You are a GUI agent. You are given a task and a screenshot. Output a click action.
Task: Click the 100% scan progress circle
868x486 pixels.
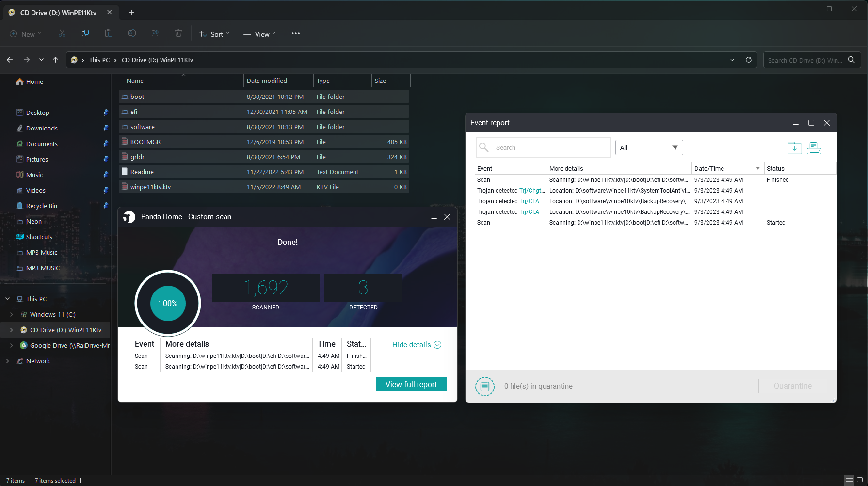(168, 303)
